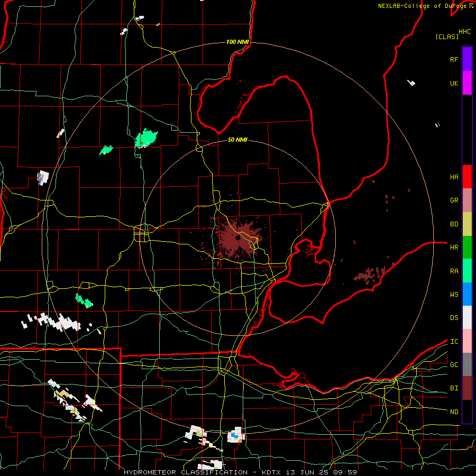Click the 'NEXLAB-College of DuPage' credit text

(x=423, y=6)
